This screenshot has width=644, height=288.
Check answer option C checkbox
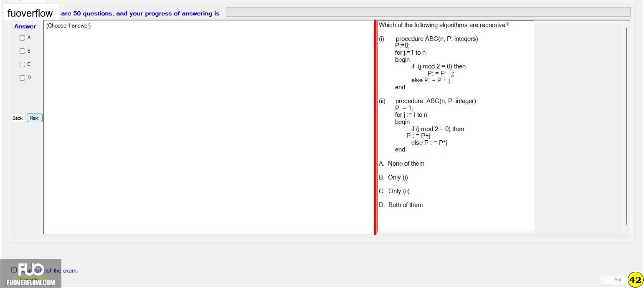point(23,64)
